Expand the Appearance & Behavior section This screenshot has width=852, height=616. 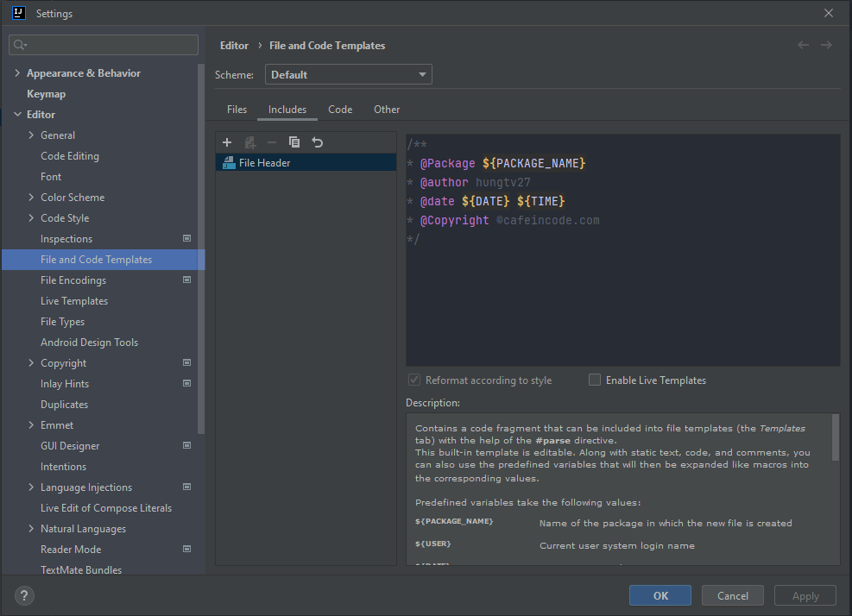point(16,72)
